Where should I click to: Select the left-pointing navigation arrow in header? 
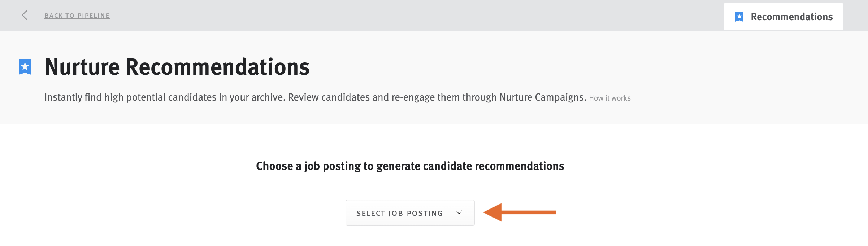click(24, 15)
